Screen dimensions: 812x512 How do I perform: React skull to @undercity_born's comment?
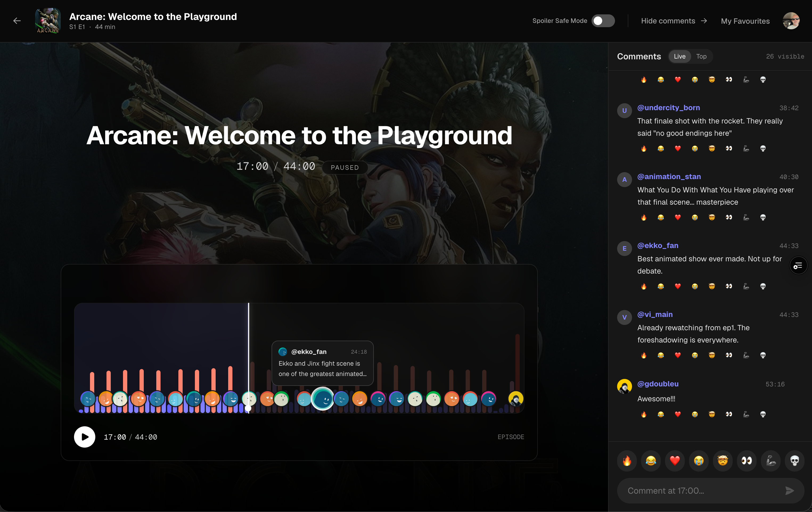click(763, 149)
